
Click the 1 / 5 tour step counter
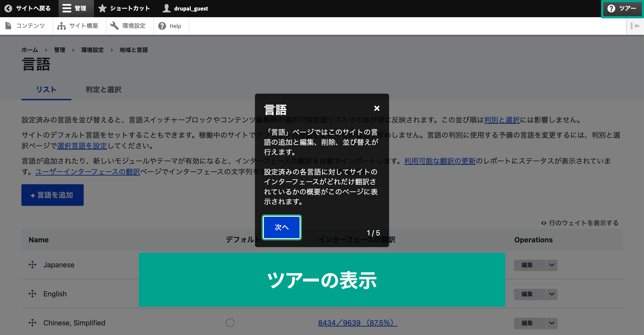(373, 233)
